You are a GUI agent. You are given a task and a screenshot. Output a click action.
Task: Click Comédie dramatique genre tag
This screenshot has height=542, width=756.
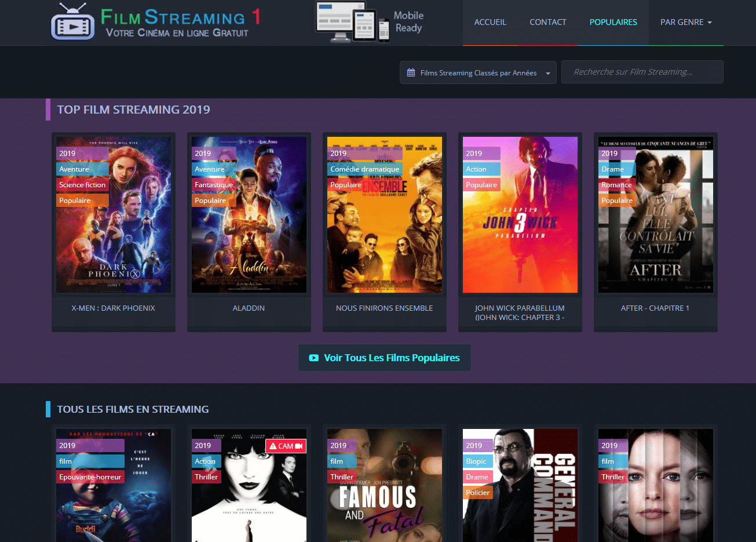pos(365,169)
